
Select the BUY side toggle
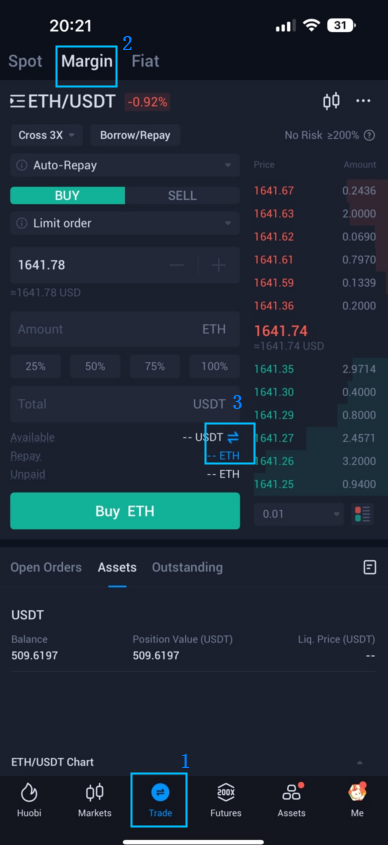pyautogui.click(x=67, y=196)
